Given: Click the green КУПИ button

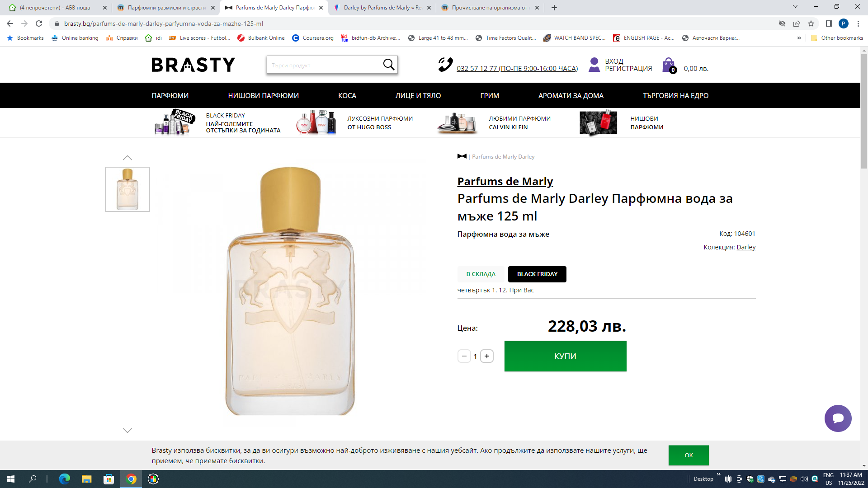Looking at the screenshot, I should pos(565,356).
